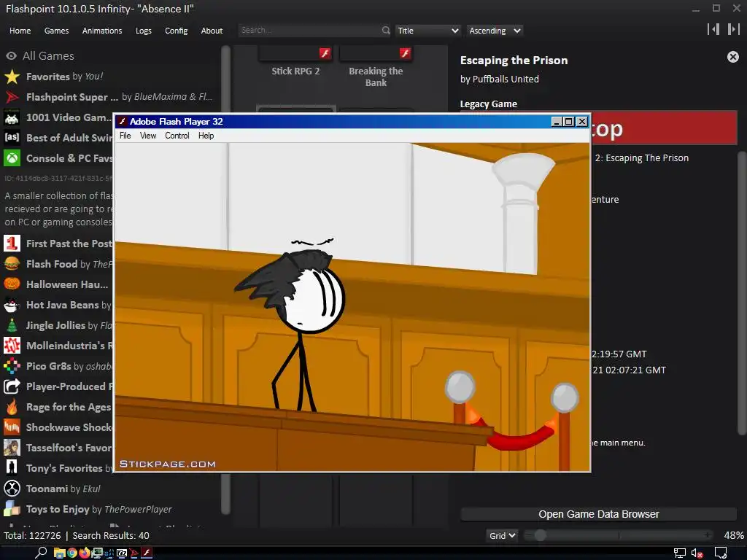Viewport: 747px width, 560px height.
Task: Select the Toonami playlist icon
Action: click(12, 489)
